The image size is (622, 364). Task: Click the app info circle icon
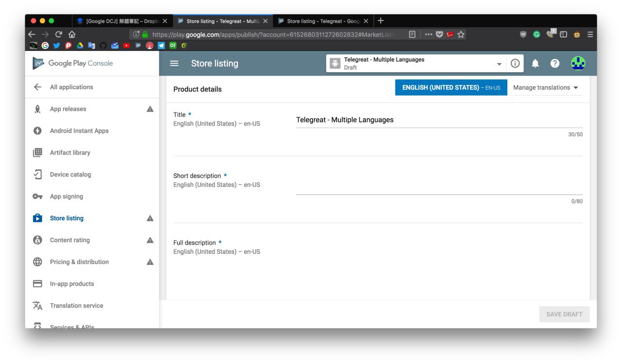[x=515, y=64]
